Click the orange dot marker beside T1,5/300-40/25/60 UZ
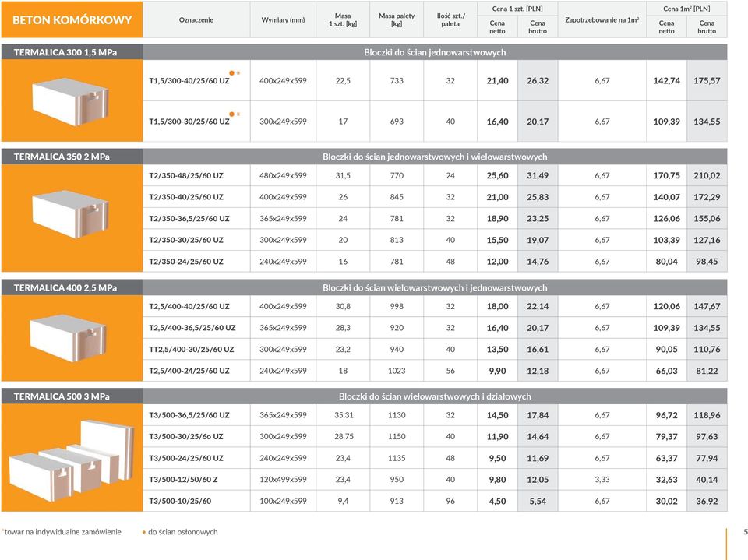748x560 pixels. pyautogui.click(x=232, y=73)
